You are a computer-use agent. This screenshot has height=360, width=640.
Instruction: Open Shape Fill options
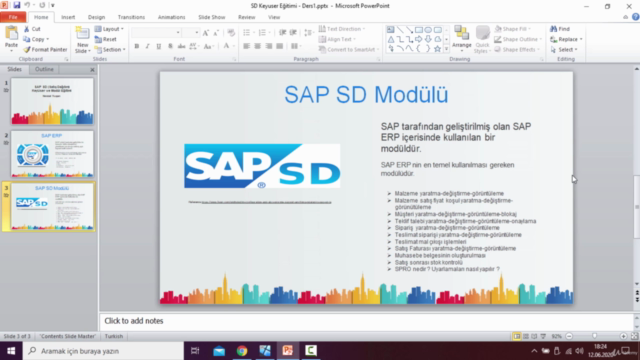point(513,29)
